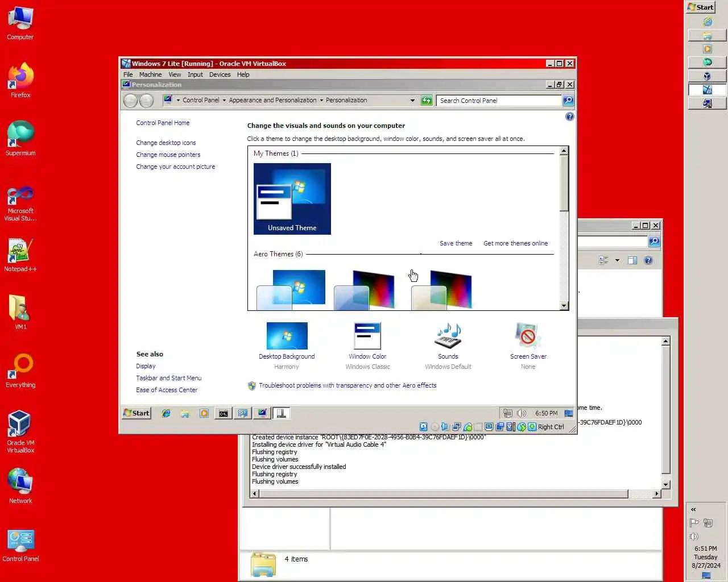Click the guest clock showing 6:50 PM

546,413
